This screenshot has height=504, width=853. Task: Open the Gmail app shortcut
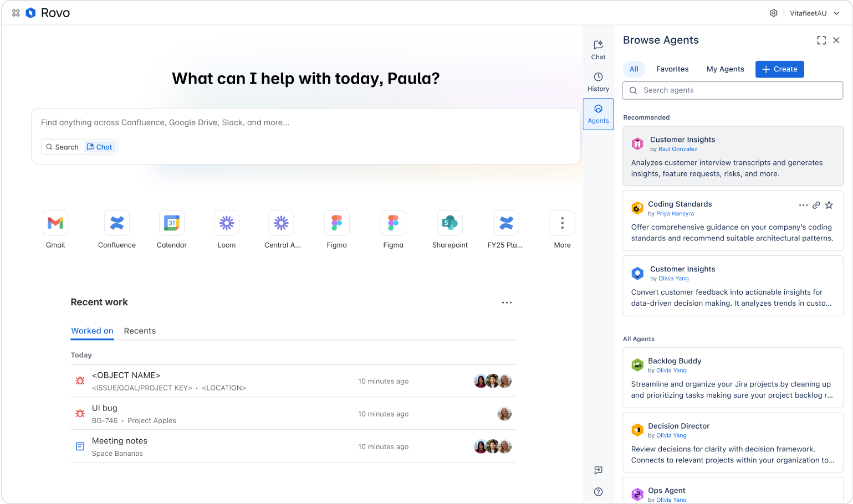pos(55,223)
